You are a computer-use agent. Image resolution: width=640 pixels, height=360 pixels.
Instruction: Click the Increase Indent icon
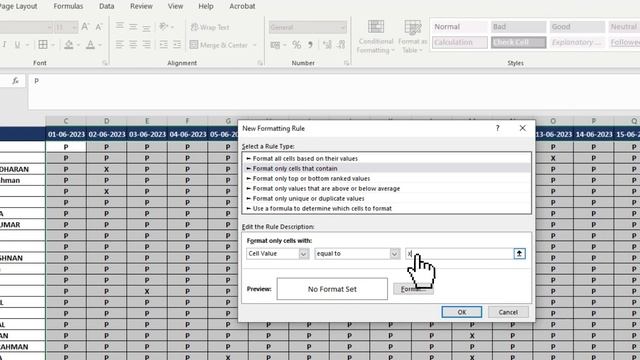[x=177, y=44]
